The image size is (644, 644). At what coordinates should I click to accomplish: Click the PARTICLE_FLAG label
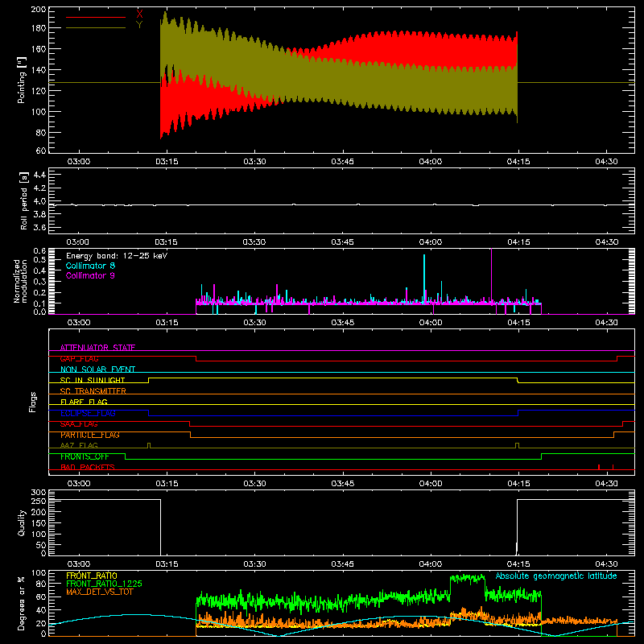[90, 435]
